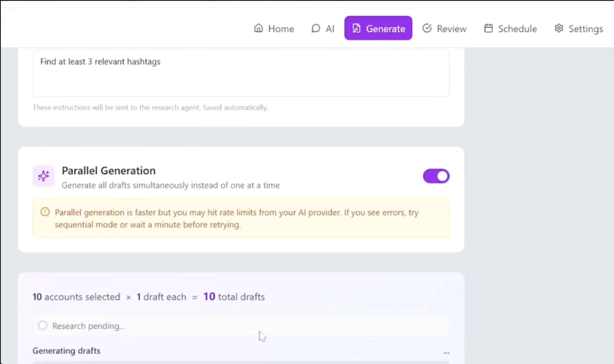The height and width of the screenshot is (364, 614).
Task: Click the calendar icon beside Schedule
Action: [x=488, y=28]
